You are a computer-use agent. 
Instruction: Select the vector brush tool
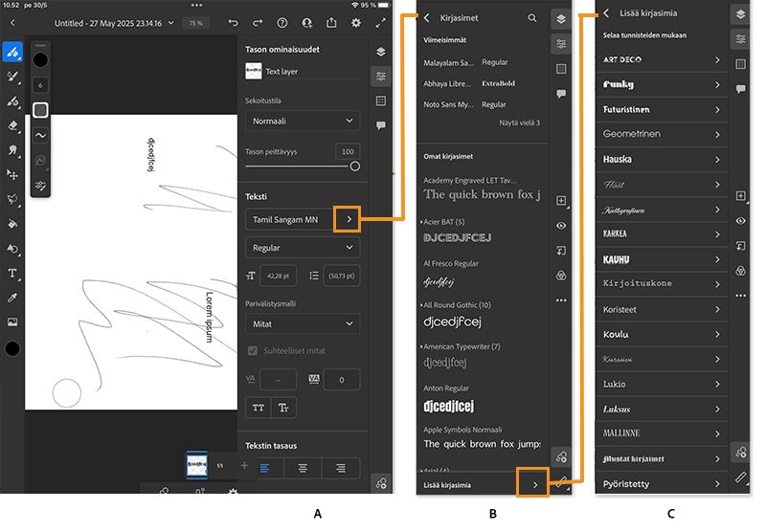click(x=12, y=101)
